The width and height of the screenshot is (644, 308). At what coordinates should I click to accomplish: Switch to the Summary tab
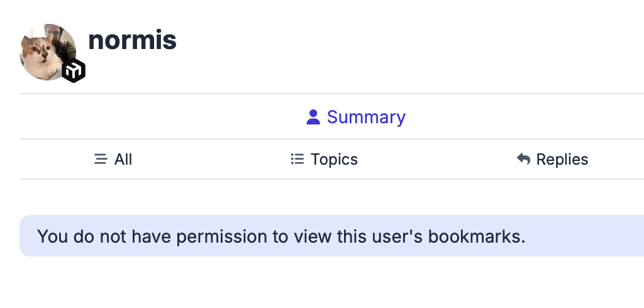pos(356,117)
